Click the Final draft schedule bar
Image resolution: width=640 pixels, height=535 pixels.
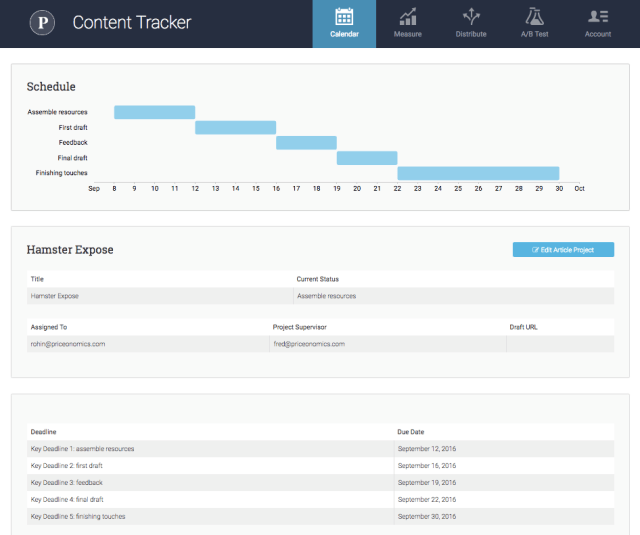click(367, 157)
